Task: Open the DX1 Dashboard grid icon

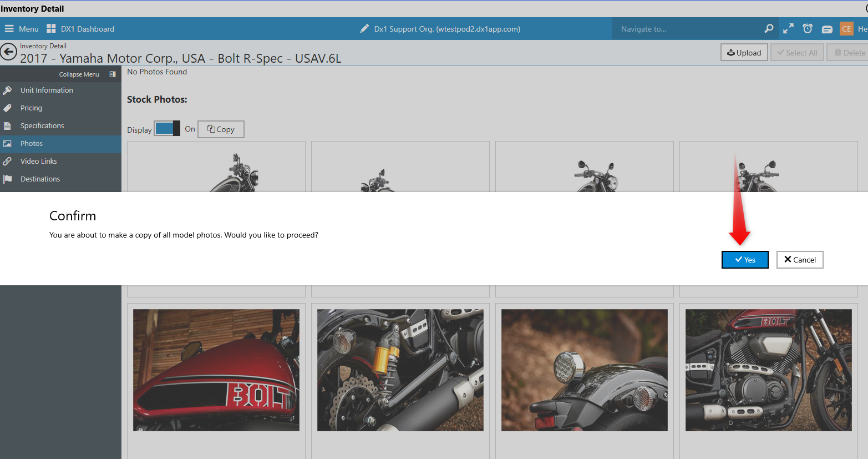Action: [51, 29]
